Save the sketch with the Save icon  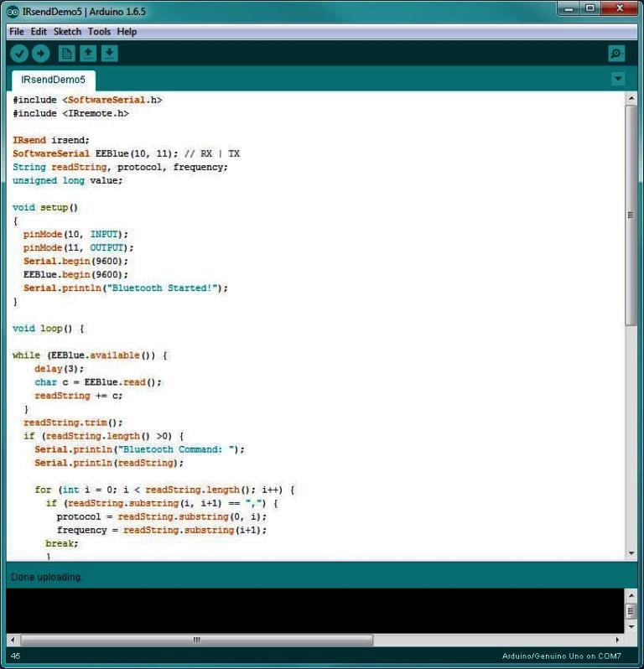coord(109,54)
